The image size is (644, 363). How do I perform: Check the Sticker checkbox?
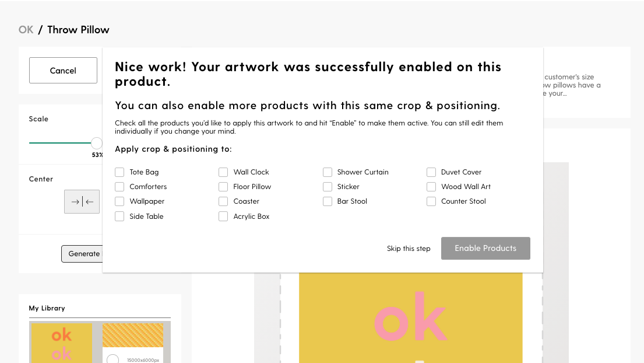click(x=328, y=187)
